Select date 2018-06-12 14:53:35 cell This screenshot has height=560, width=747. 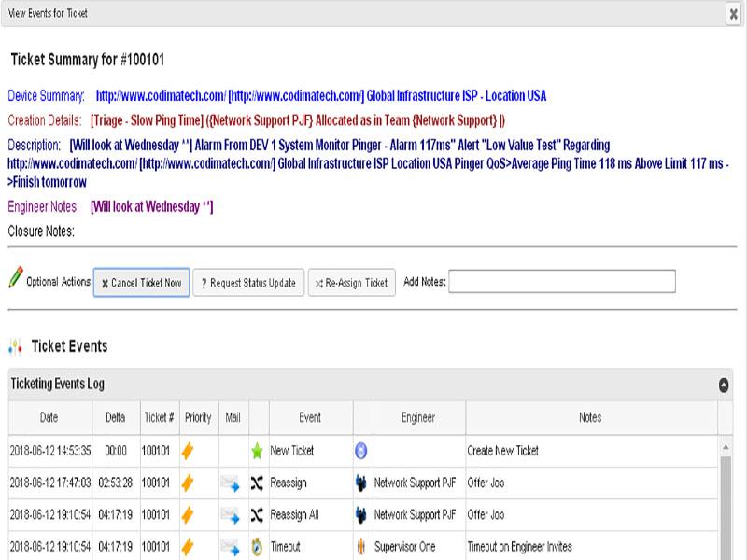[x=50, y=451]
